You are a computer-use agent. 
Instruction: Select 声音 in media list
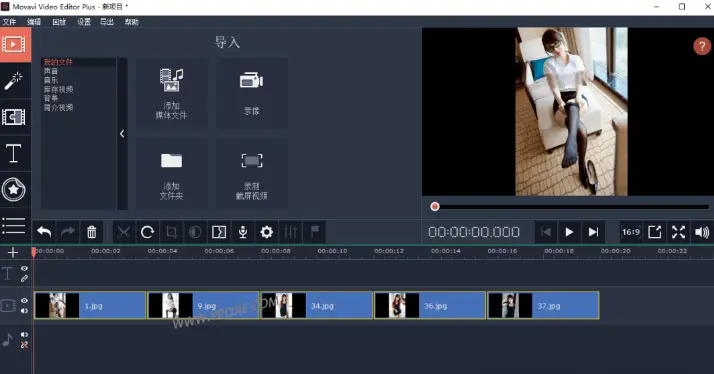[51, 71]
